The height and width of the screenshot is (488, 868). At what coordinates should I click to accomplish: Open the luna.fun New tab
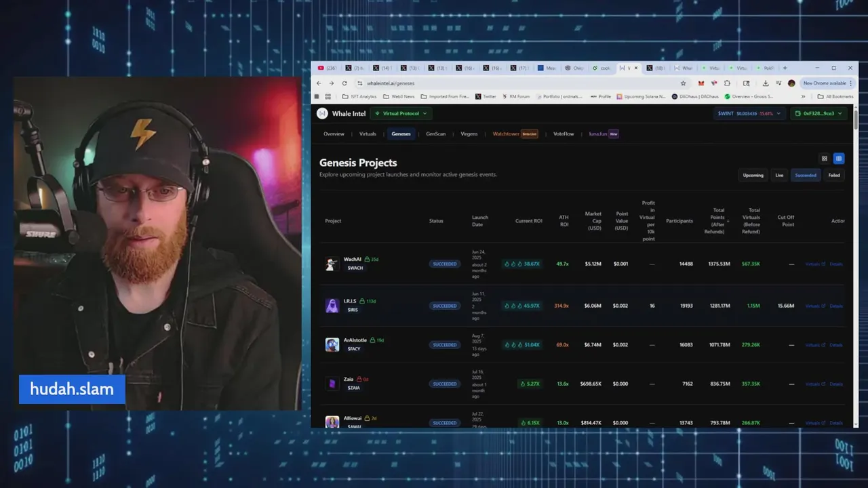click(604, 134)
